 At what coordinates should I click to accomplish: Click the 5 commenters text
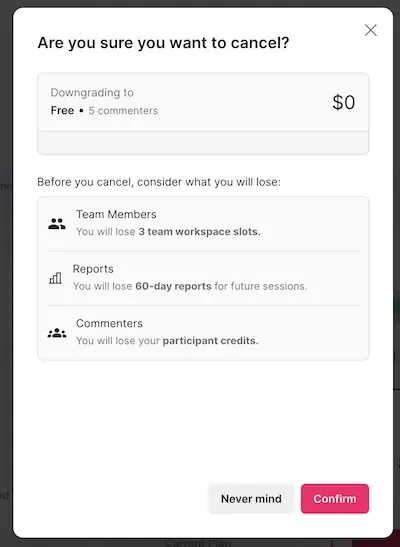123,111
